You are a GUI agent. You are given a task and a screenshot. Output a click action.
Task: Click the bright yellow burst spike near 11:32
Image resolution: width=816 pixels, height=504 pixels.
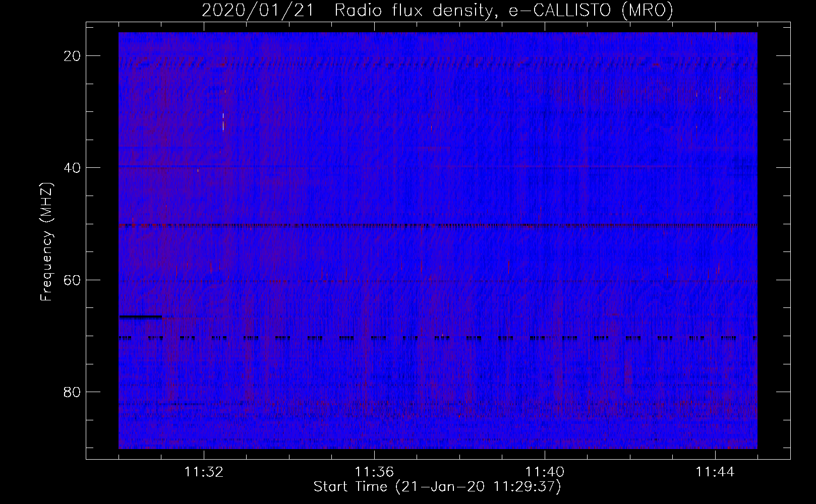pos(223,121)
